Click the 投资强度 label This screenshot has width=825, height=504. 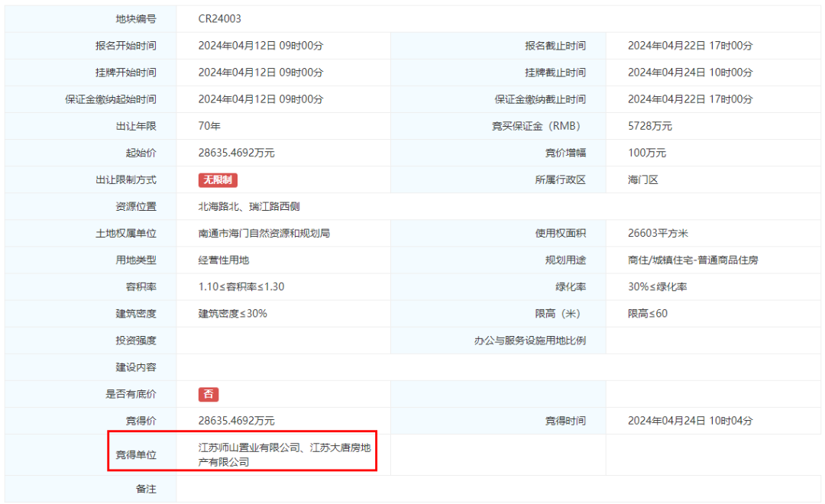coord(136,341)
